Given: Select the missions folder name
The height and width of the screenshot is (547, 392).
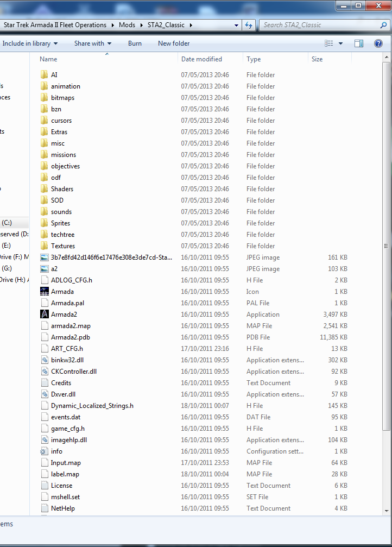Looking at the screenshot, I should coord(64,155).
